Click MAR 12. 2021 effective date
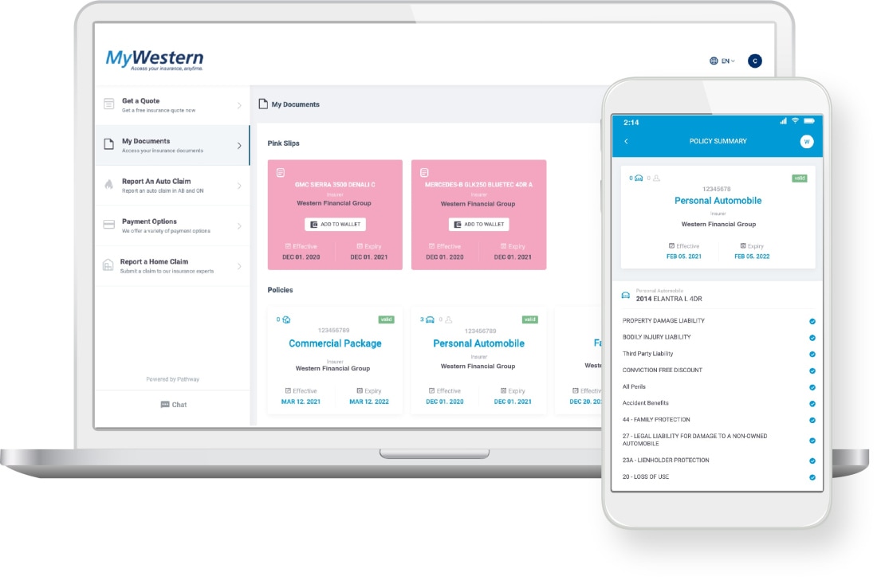The image size is (885, 588). [x=301, y=402]
